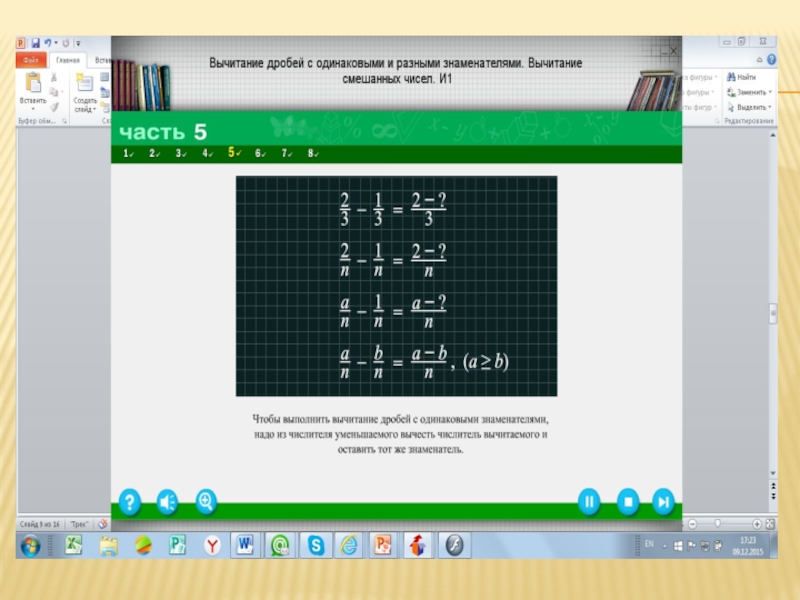Click Найти in the editing group
800x600 pixels.
point(741,77)
